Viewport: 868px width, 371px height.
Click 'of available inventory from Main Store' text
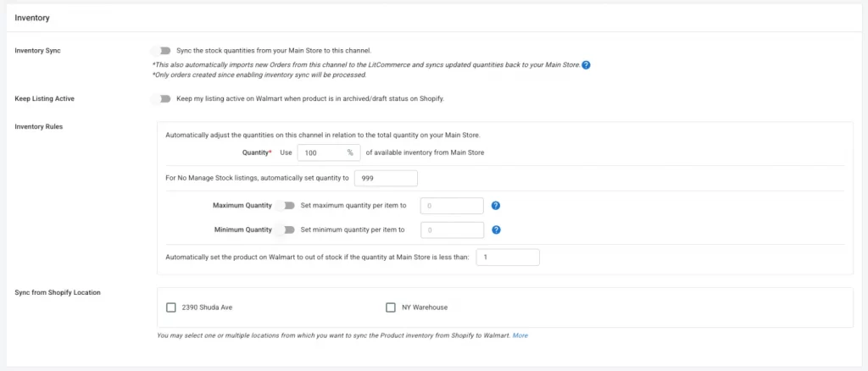coord(426,152)
